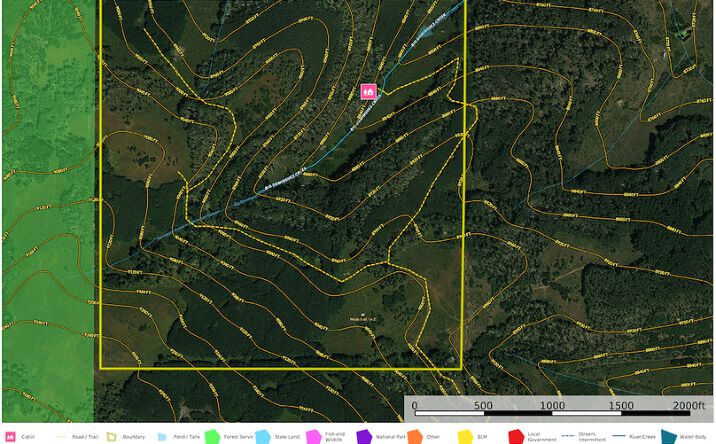Viewport: 716px width, 444px height.
Task: Click the 'Pond / Tank' legend label
Action: tap(187, 437)
